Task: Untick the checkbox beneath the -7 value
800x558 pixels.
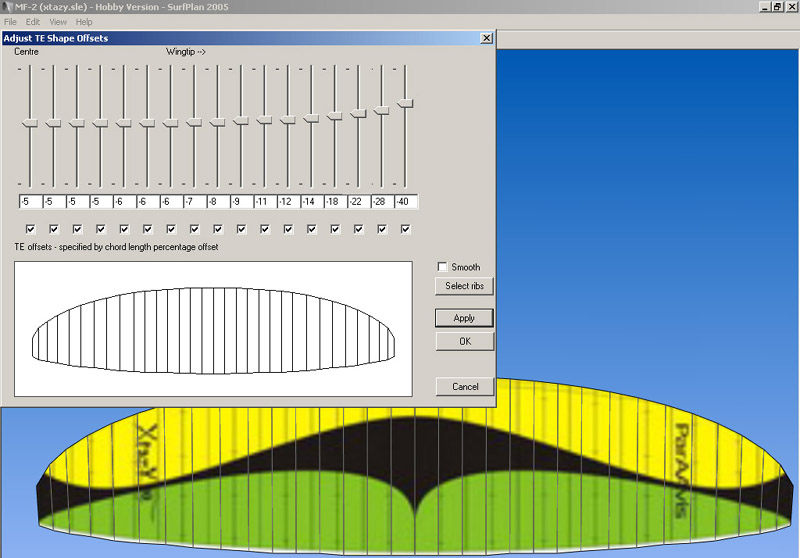Action: click(x=194, y=229)
